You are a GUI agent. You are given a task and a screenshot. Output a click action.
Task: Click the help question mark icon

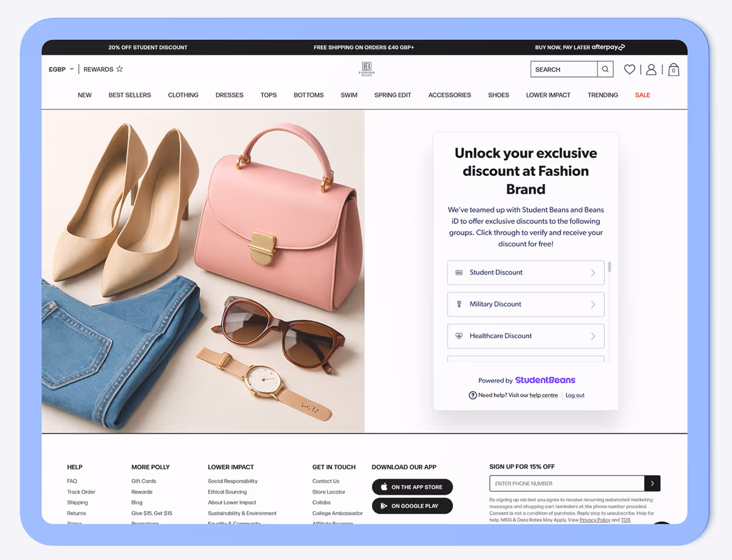(x=473, y=395)
